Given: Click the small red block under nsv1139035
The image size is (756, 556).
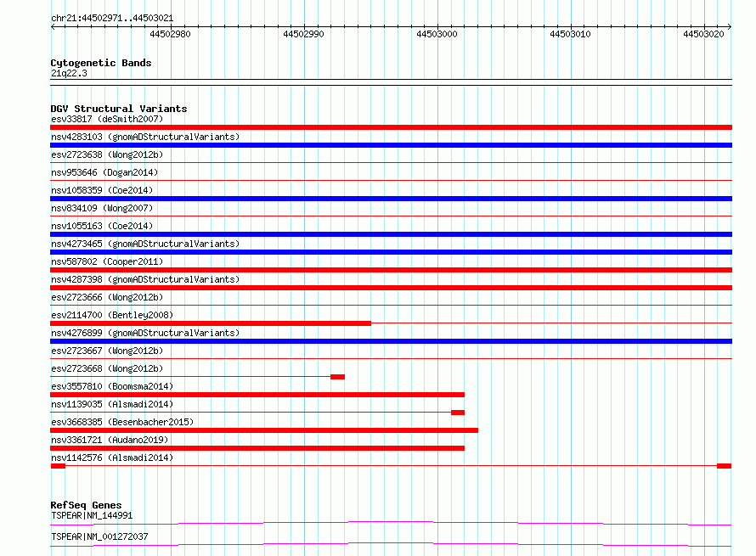Looking at the screenshot, I should coord(458,413).
